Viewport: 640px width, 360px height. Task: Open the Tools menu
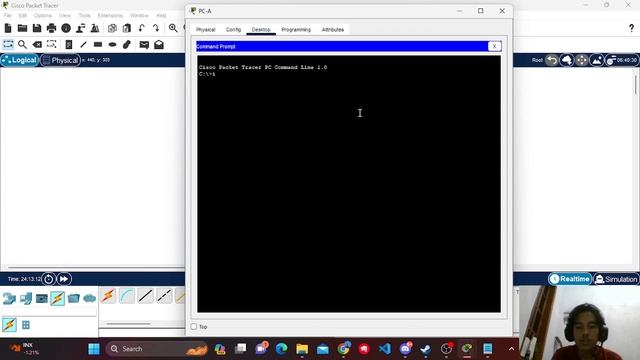pos(84,16)
